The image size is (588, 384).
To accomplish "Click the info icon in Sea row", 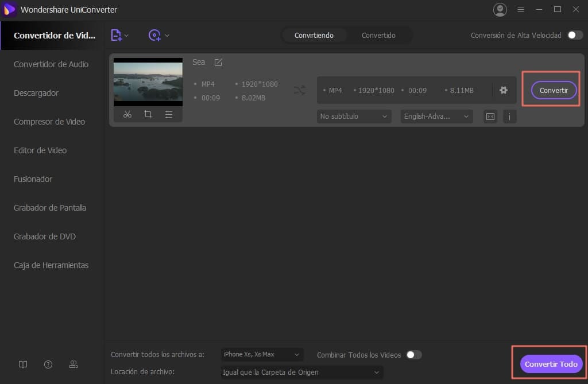I will tap(509, 117).
